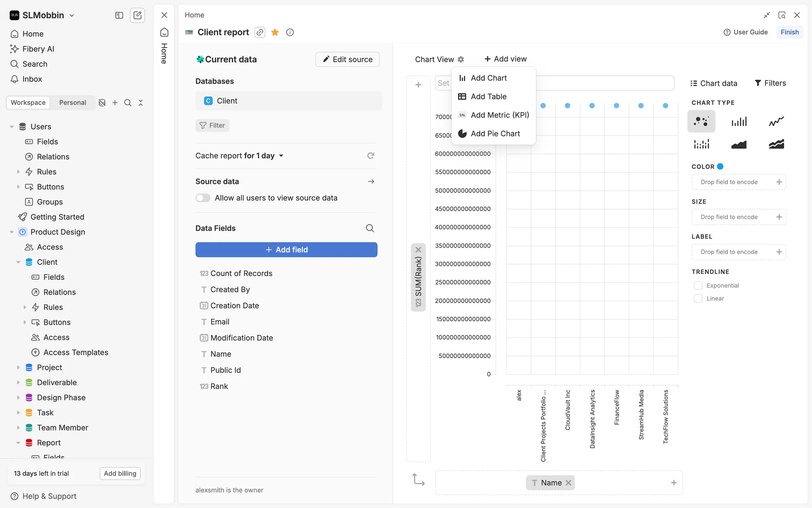
Task: Enable the Exponential trendline checkbox
Action: pyautogui.click(x=698, y=286)
